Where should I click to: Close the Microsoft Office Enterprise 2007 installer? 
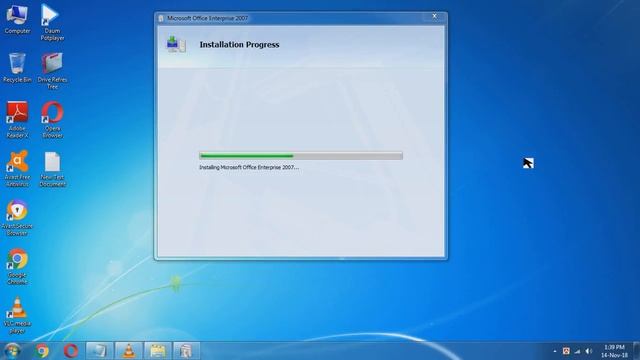[434, 16]
